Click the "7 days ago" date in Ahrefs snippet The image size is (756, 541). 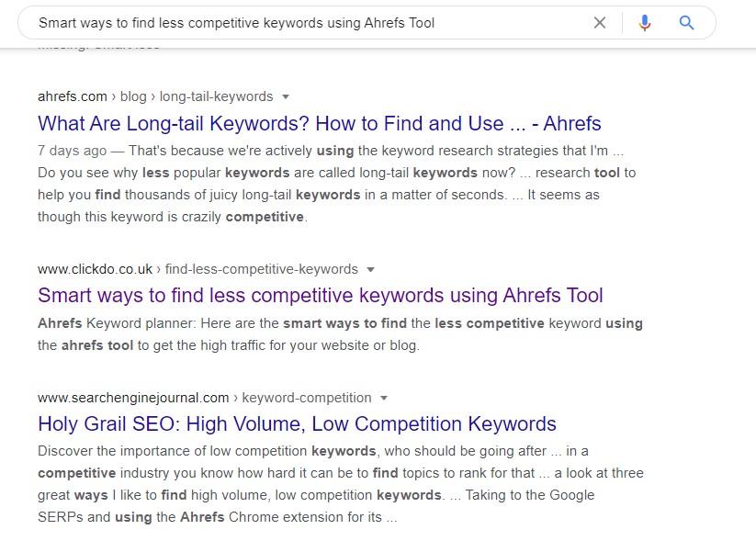click(72, 150)
